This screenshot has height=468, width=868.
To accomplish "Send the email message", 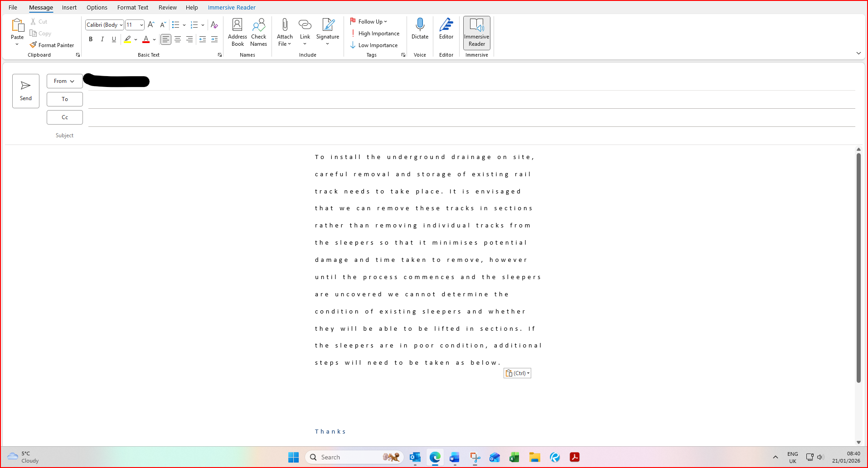I will click(x=26, y=91).
